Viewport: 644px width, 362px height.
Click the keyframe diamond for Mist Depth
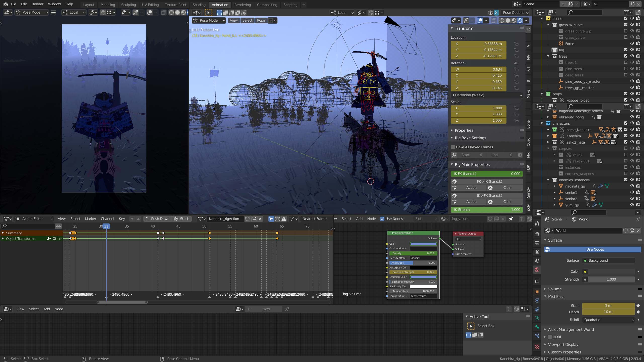click(x=638, y=312)
